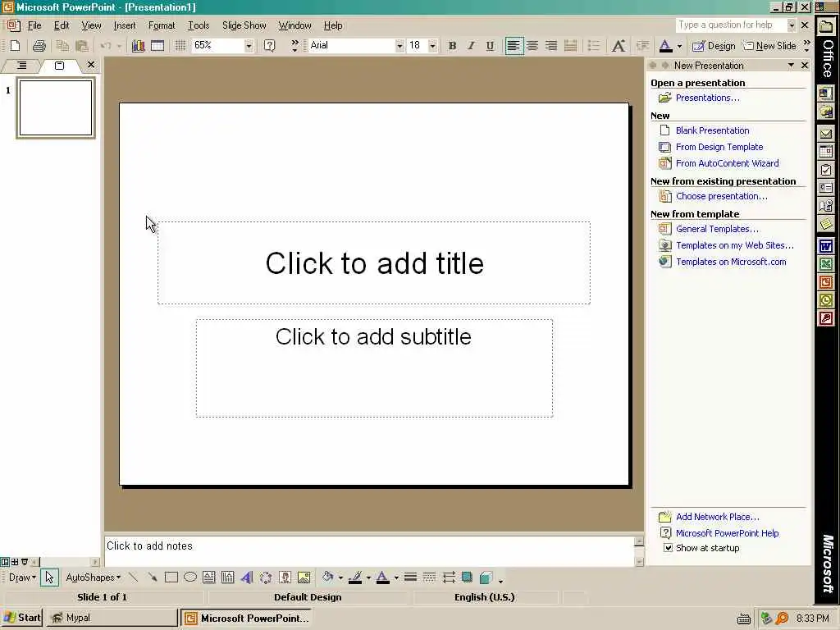The height and width of the screenshot is (630, 840).
Task: Switch to the Outline tab
Action: point(21,66)
